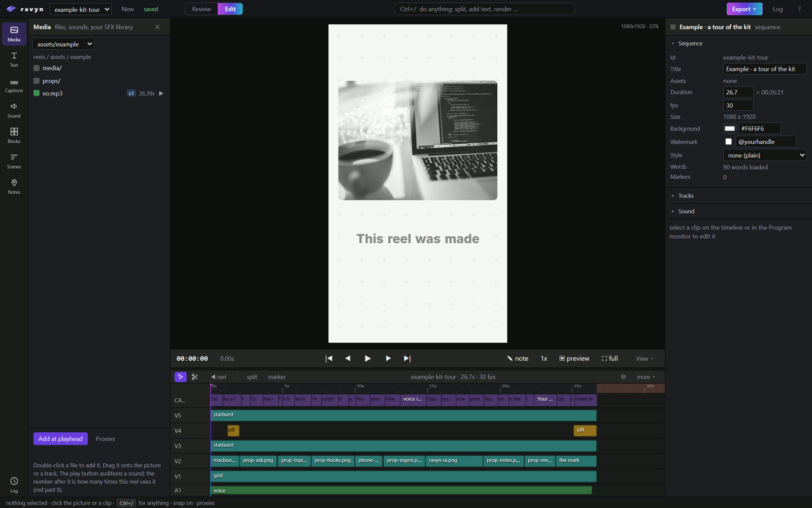The height and width of the screenshot is (508, 812).
Task: Click Add at playhead button
Action: point(60,439)
